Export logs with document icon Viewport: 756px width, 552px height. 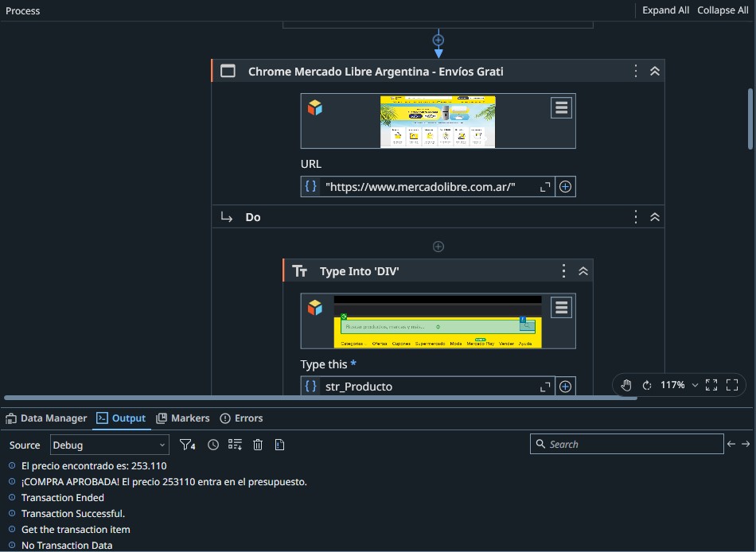coord(279,445)
